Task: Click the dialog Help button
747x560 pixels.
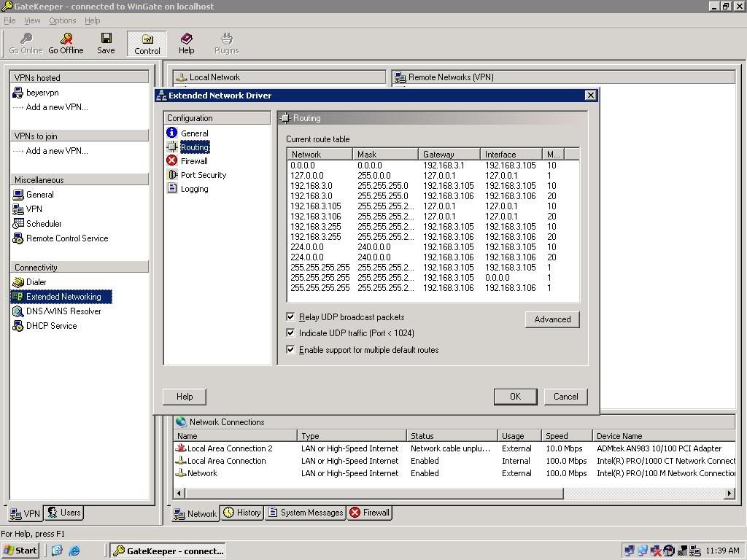Action: [x=185, y=397]
